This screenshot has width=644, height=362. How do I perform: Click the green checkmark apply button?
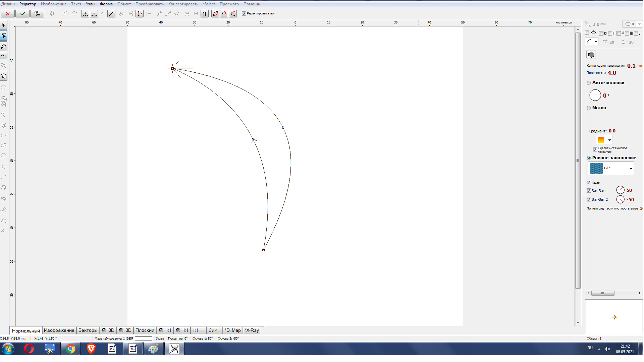[x=22, y=14]
